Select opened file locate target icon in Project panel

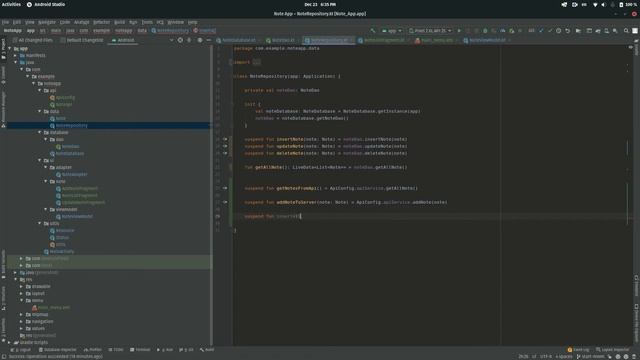pyautogui.click(x=180, y=40)
